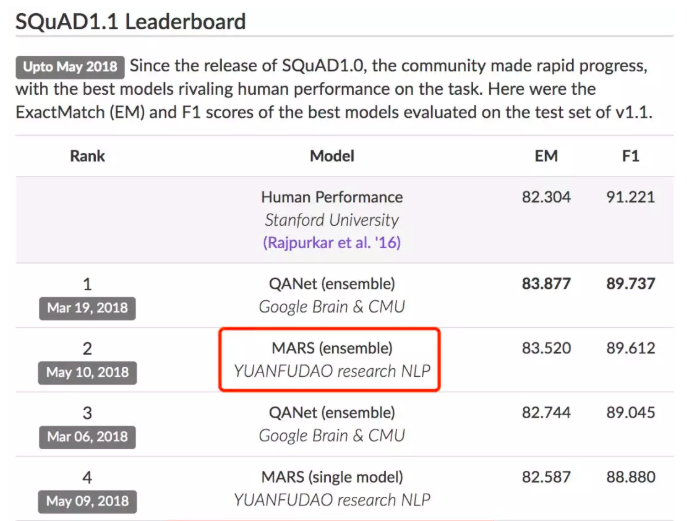
Task: Click the Mar 06, 2018 date badge
Action: (87, 437)
